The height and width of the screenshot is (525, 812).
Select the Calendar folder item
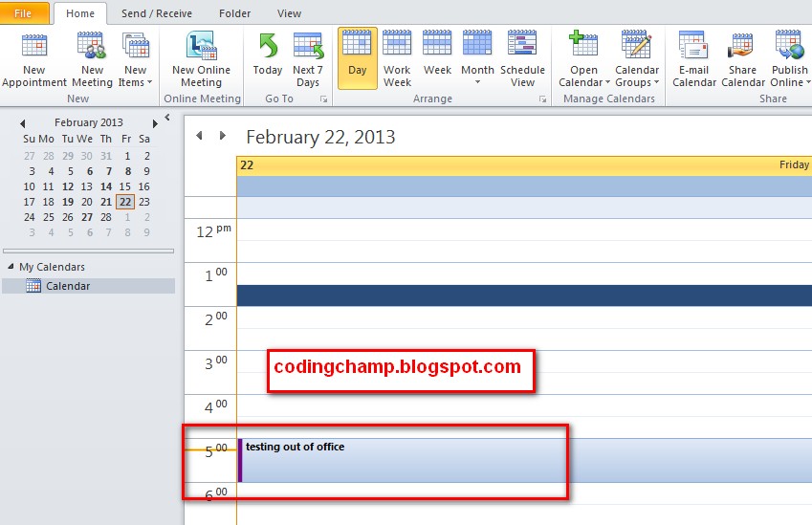[89, 286]
